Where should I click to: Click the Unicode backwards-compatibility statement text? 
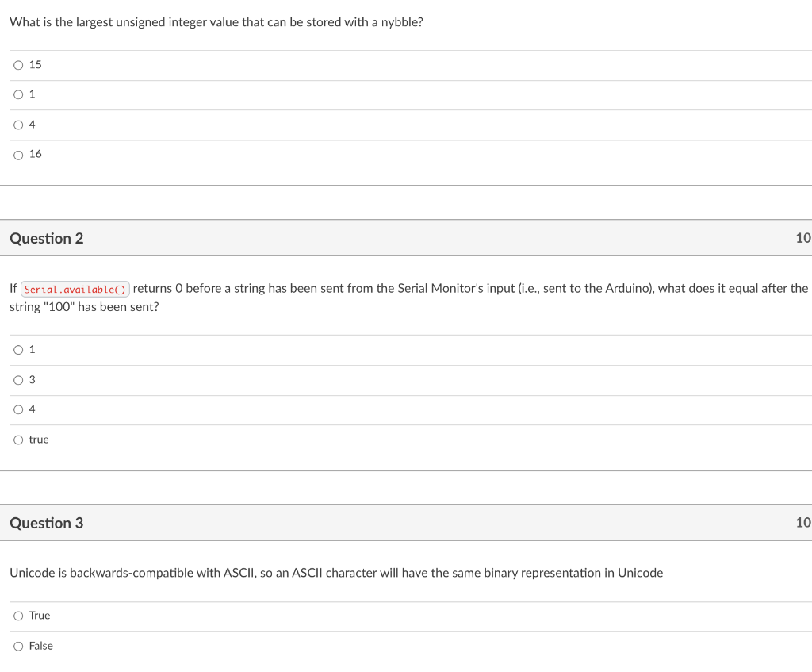tap(336, 572)
